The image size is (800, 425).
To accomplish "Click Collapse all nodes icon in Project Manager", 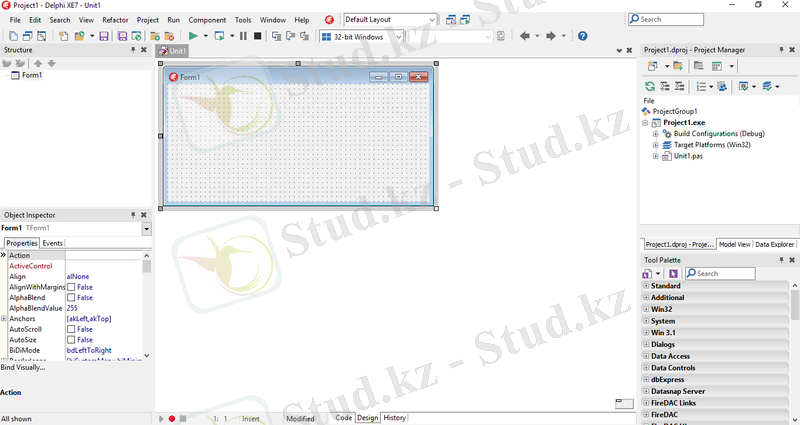I will [680, 86].
